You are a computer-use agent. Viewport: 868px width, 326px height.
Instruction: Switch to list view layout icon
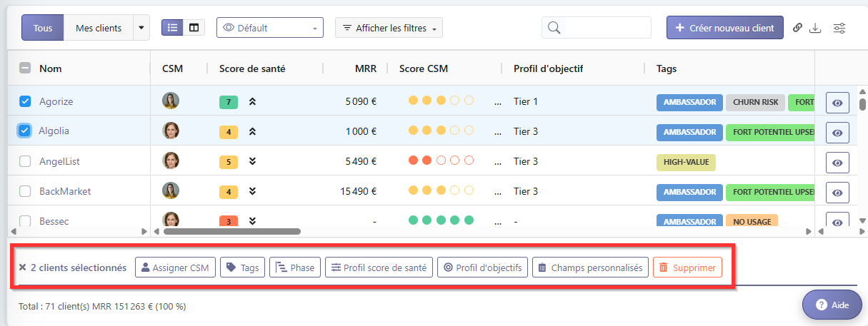click(172, 28)
